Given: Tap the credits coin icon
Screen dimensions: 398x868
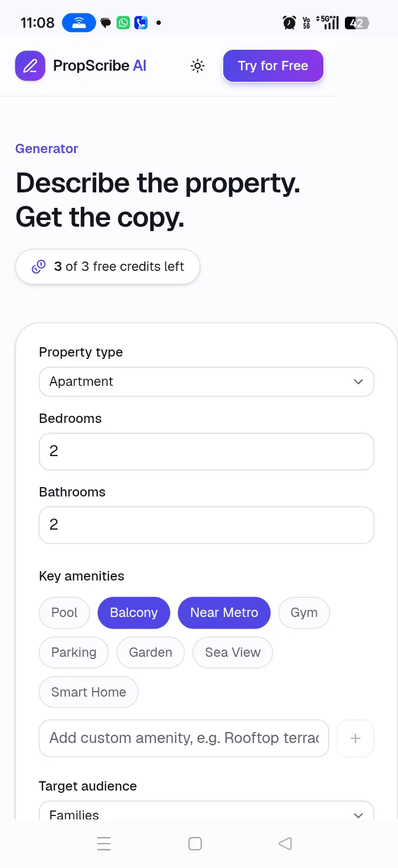Looking at the screenshot, I should point(39,266).
